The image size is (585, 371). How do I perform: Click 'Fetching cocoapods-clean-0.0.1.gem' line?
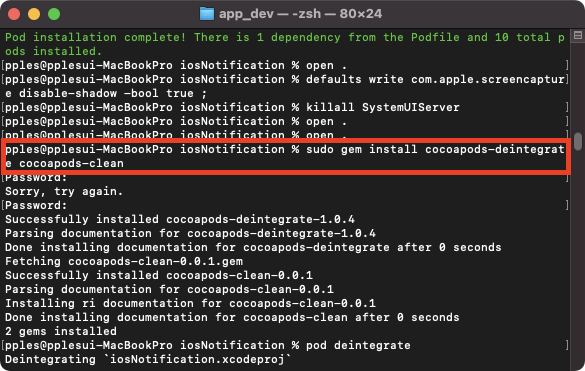(x=124, y=262)
